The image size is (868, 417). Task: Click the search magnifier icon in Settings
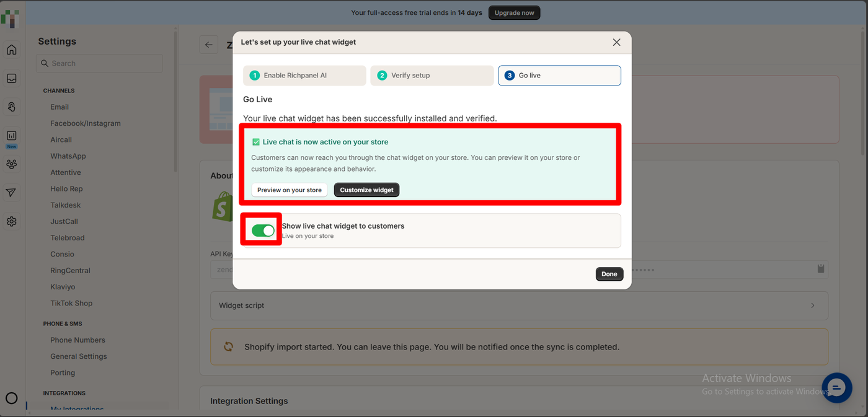click(45, 63)
